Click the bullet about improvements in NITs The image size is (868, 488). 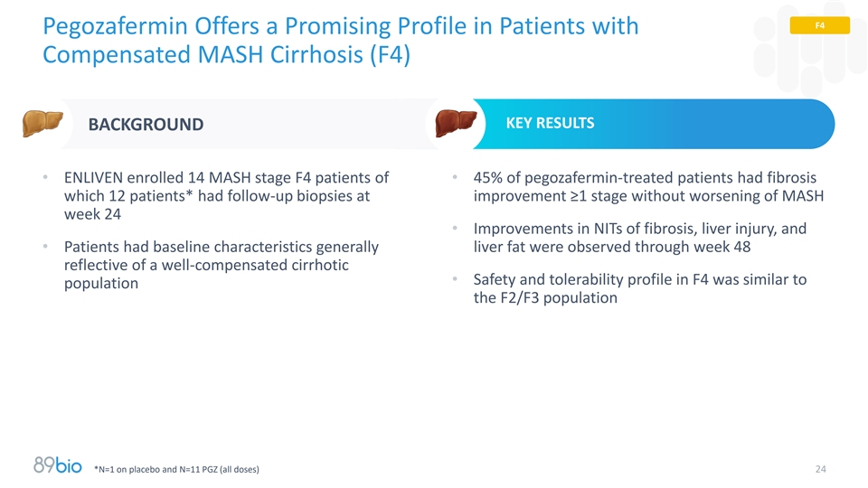639,239
